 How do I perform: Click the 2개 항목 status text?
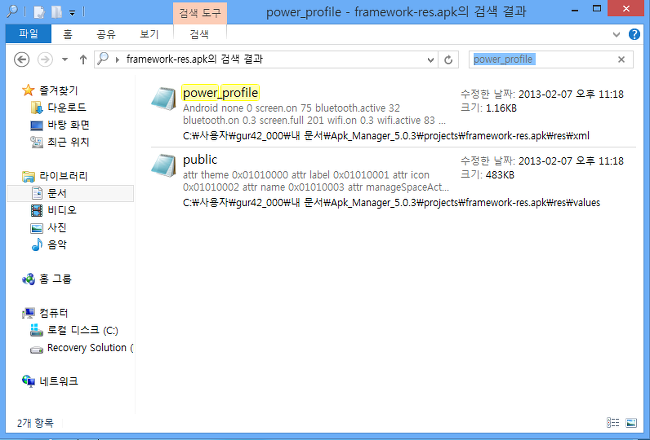pyautogui.click(x=35, y=423)
